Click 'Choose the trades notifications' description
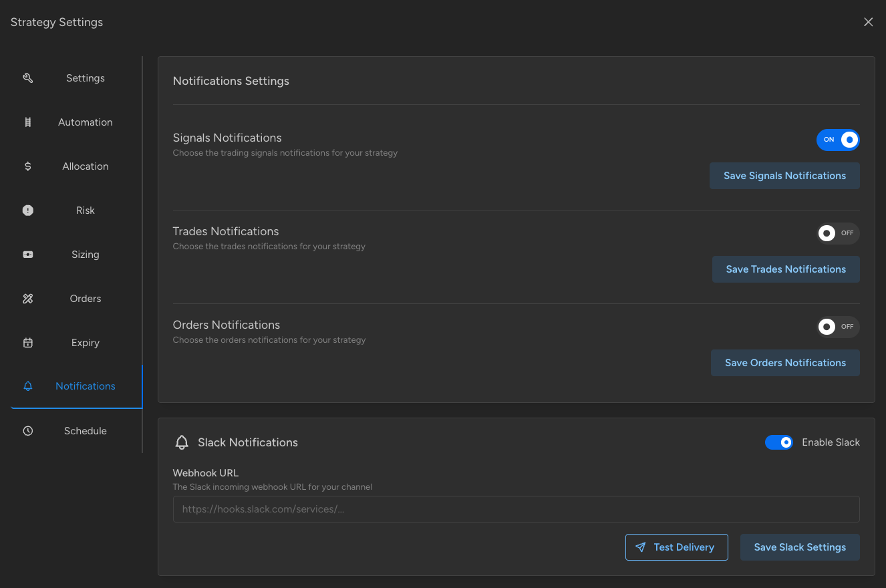 coord(269,247)
